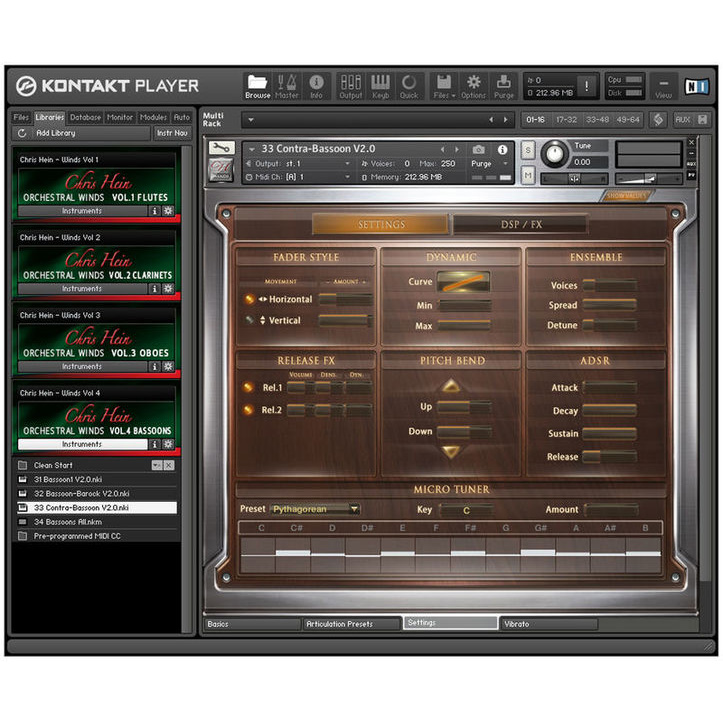
Task: Switch to the Monitor tab
Action: 120,118
